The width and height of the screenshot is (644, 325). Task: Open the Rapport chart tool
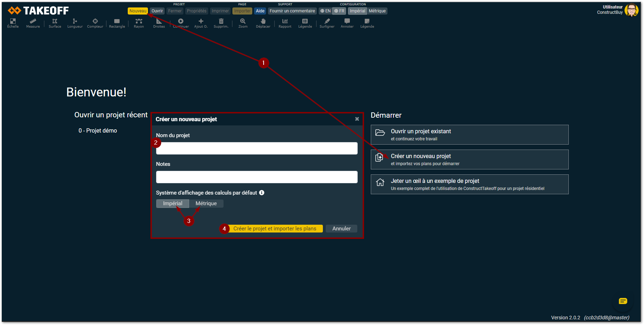[285, 23]
